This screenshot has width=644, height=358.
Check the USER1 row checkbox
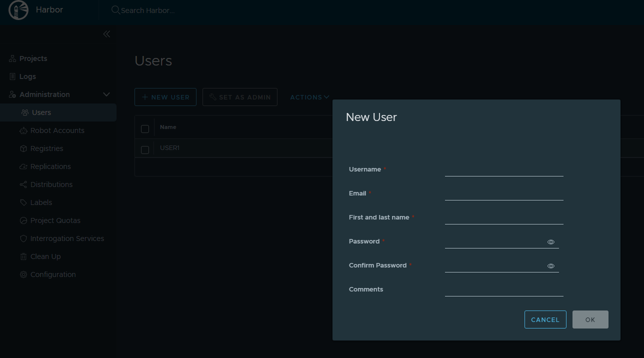click(x=145, y=149)
